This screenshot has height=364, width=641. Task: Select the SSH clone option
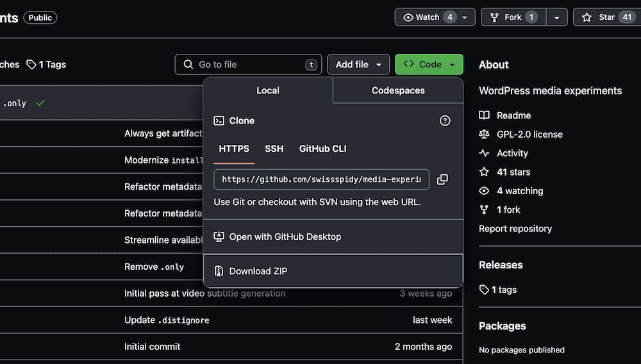tap(274, 149)
